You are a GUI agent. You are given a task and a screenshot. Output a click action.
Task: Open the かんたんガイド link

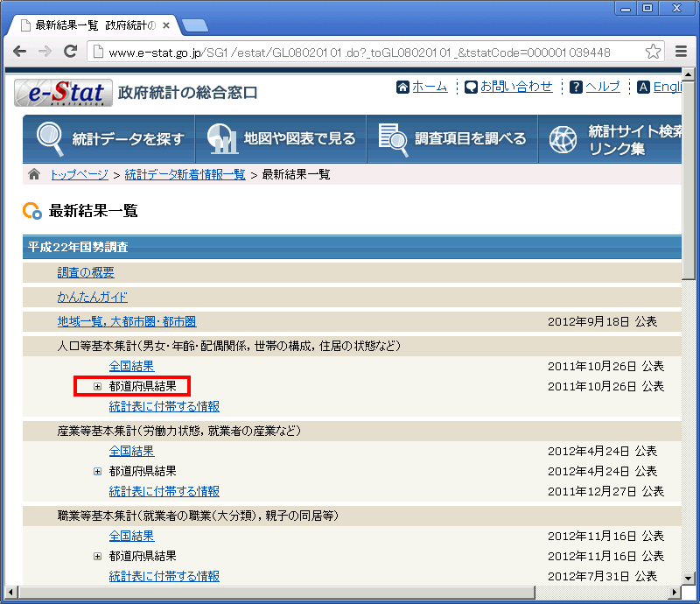(x=93, y=297)
